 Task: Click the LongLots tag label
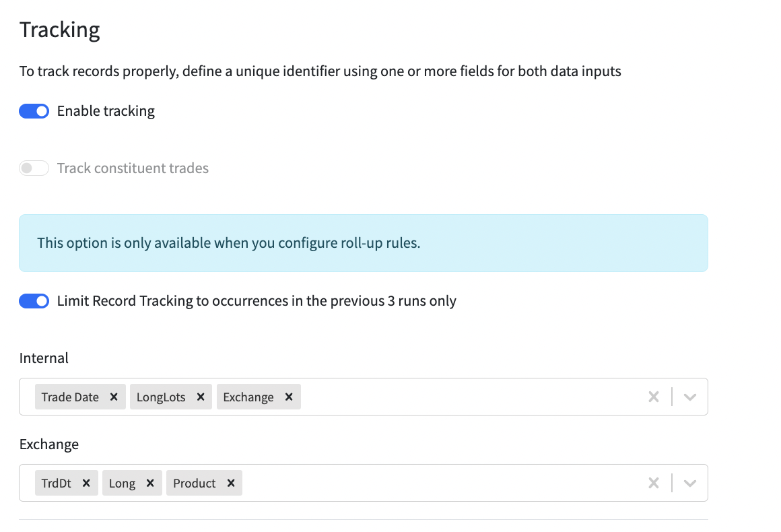tap(161, 397)
